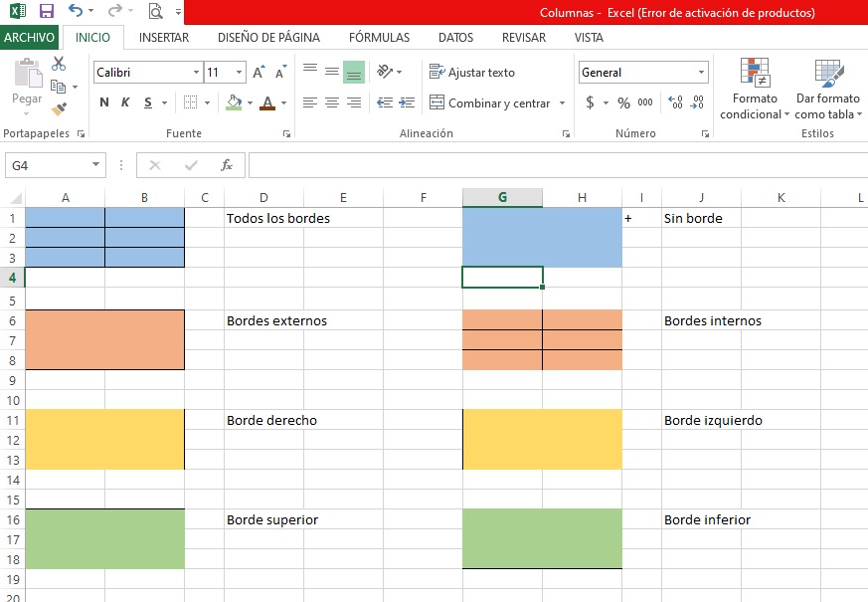Toggle Ajustar texto wrap text

click(x=472, y=73)
